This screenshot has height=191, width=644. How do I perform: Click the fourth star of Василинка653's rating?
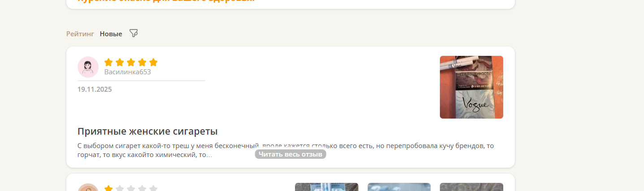[x=142, y=62]
